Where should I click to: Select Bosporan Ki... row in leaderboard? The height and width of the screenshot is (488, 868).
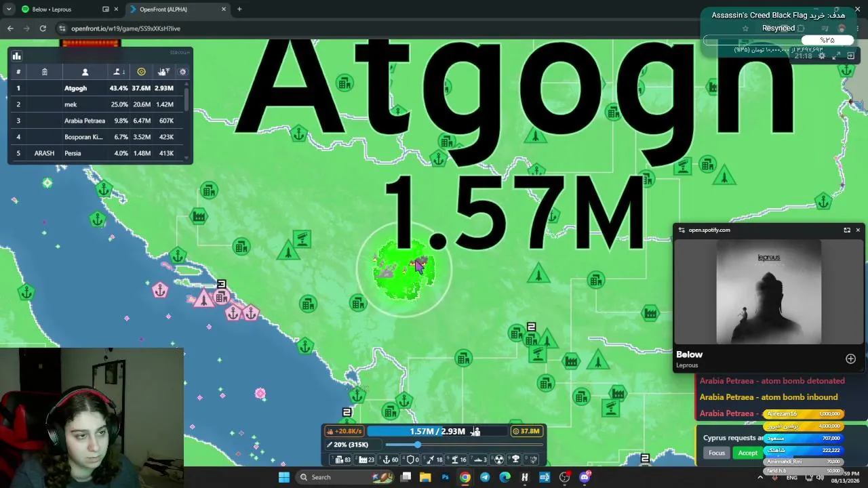pyautogui.click(x=98, y=137)
